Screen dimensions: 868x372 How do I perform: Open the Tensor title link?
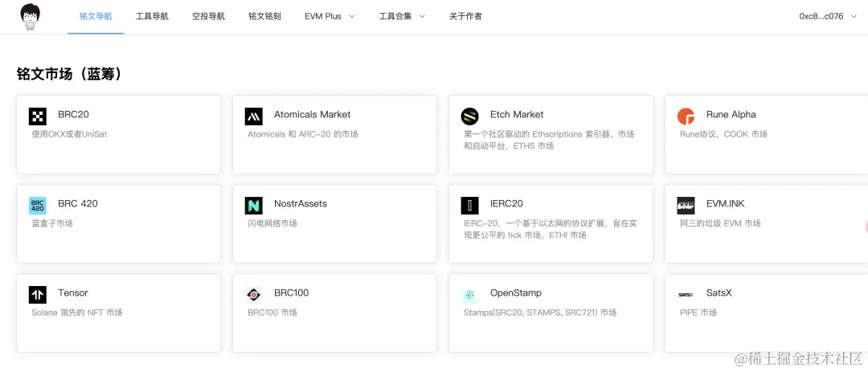[73, 292]
